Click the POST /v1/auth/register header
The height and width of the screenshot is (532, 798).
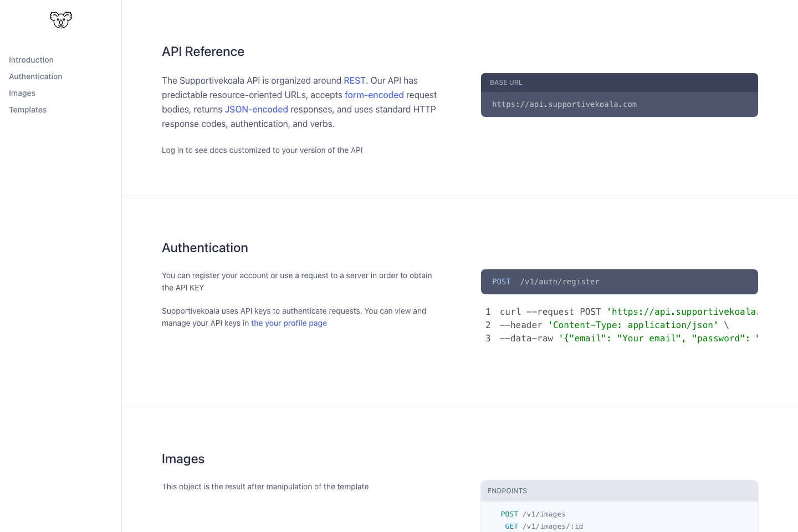[545, 282]
